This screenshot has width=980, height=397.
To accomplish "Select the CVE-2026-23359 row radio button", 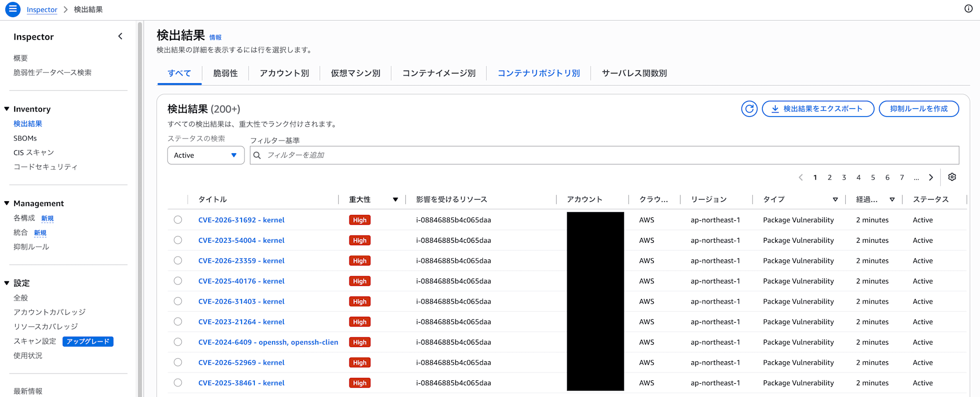I will [178, 260].
